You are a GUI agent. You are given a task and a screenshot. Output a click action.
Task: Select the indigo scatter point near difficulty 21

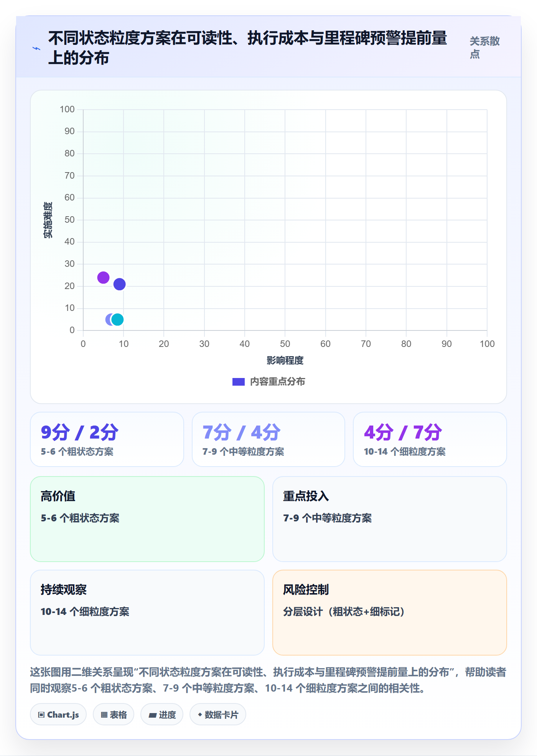coord(120,284)
